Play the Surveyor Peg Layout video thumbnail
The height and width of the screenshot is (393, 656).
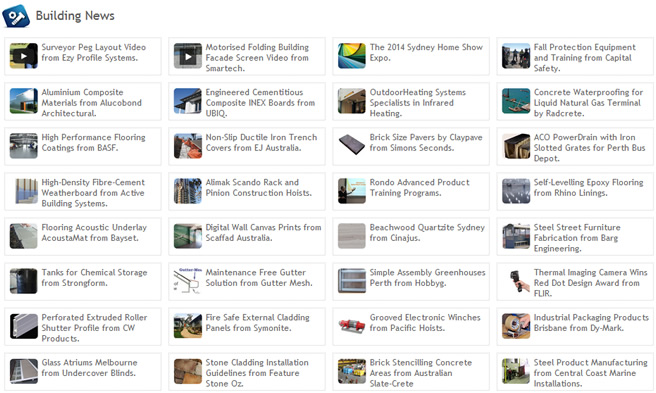pyautogui.click(x=24, y=56)
